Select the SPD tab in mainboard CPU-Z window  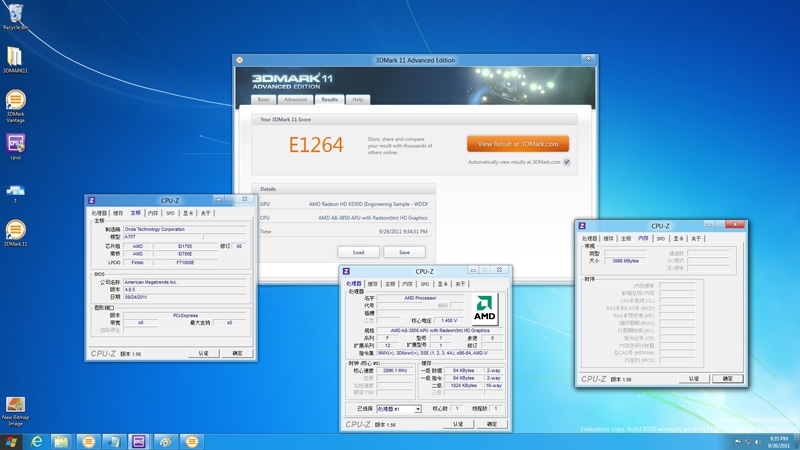[x=170, y=213]
